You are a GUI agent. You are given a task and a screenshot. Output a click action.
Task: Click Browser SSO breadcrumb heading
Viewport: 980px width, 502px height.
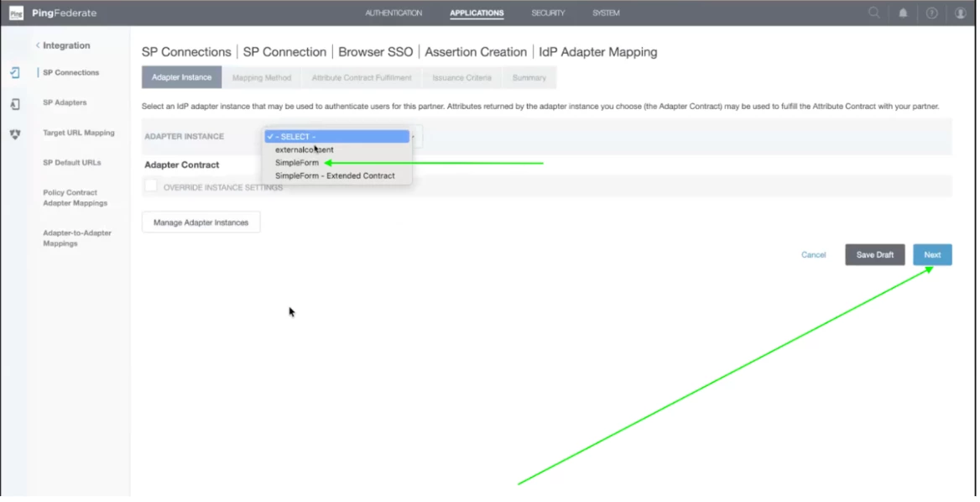pyautogui.click(x=376, y=52)
